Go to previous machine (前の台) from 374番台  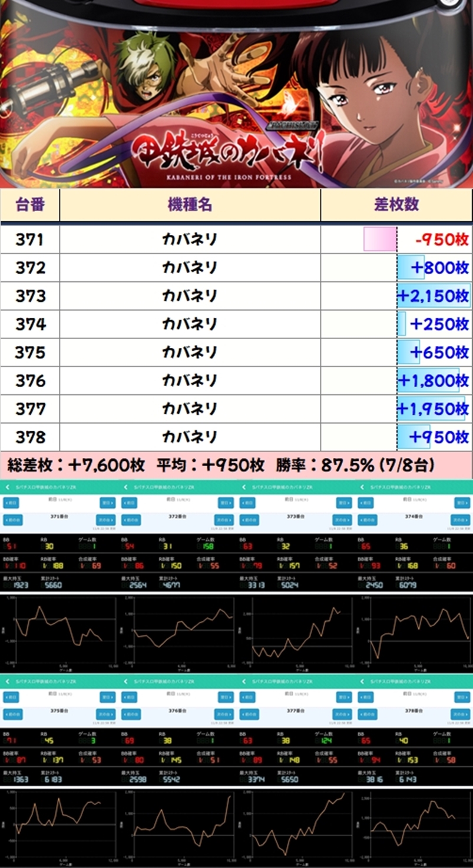[x=367, y=520]
